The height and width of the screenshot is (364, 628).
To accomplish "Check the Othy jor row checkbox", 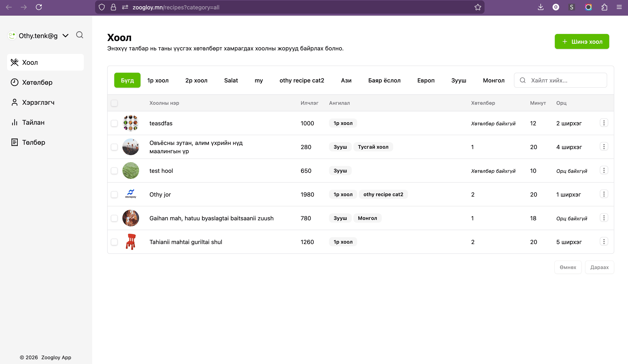I will 114,194.
